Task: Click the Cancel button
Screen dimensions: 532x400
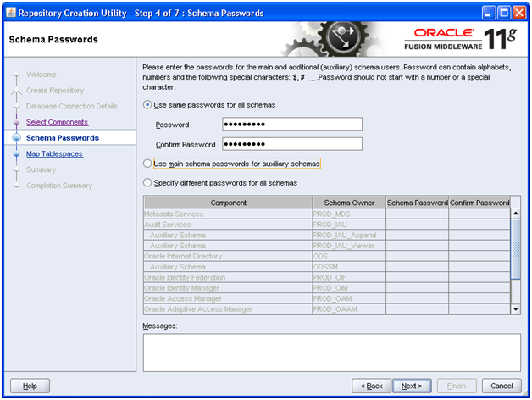Action: [x=502, y=386]
